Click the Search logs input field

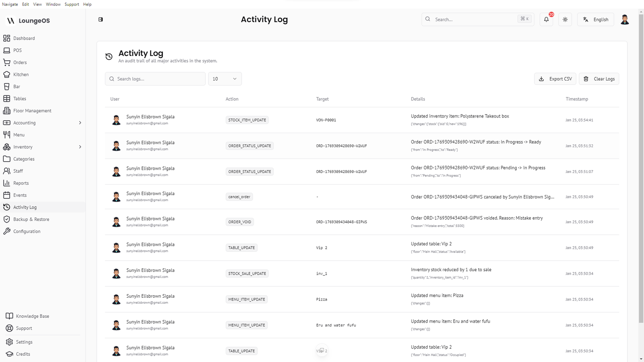[155, 79]
